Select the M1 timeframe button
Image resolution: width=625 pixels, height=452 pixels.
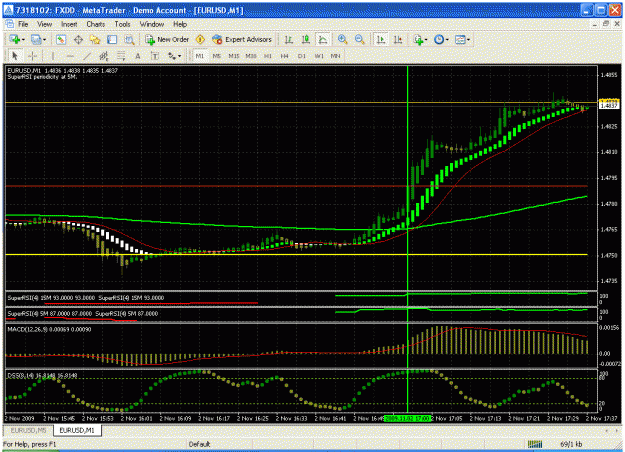coord(200,56)
